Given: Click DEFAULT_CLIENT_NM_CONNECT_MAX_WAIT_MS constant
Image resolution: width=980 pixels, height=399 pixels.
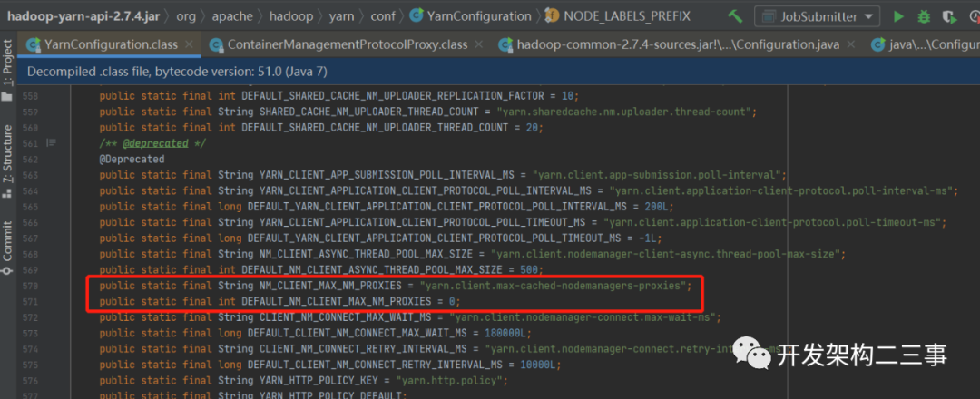Looking at the screenshot, I should pyautogui.click(x=359, y=333).
